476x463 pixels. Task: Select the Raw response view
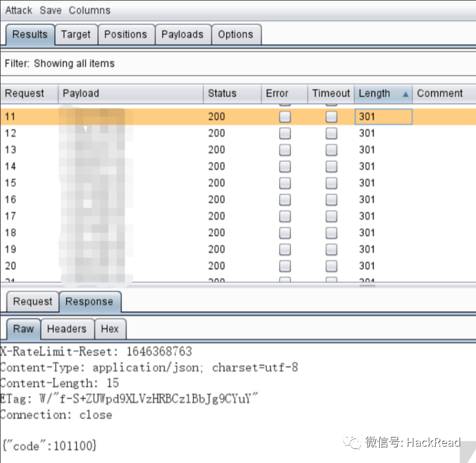[22, 329]
